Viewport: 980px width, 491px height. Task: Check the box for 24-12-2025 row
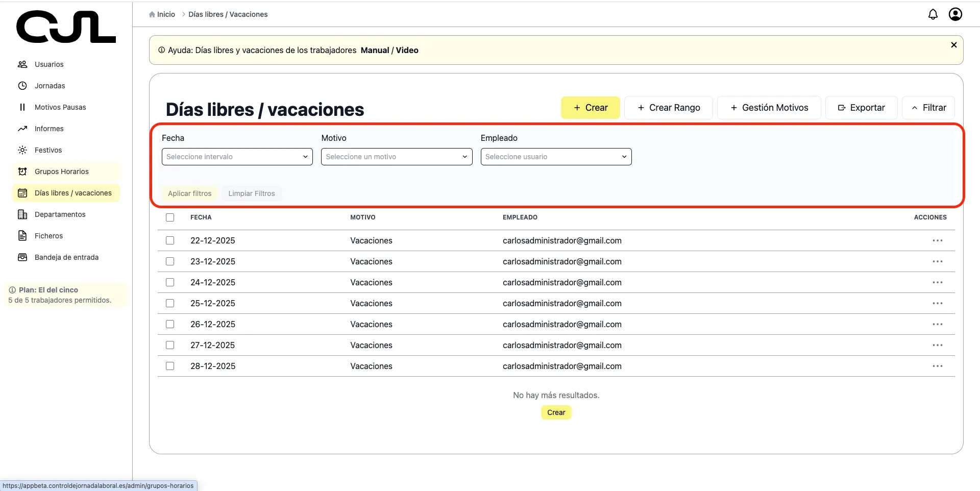point(170,282)
